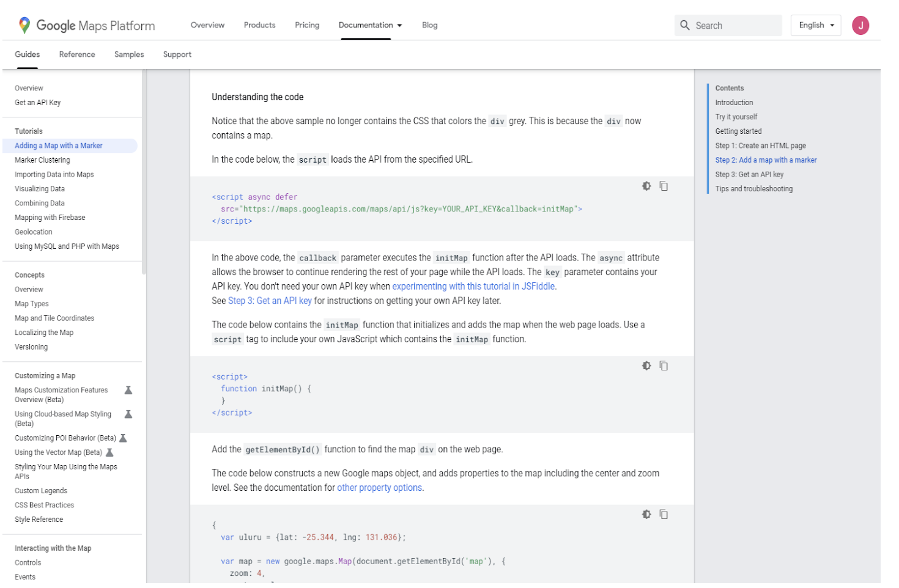Toggle dark theme on the uluru code block
Screen dimensions: 899x588
[646, 515]
